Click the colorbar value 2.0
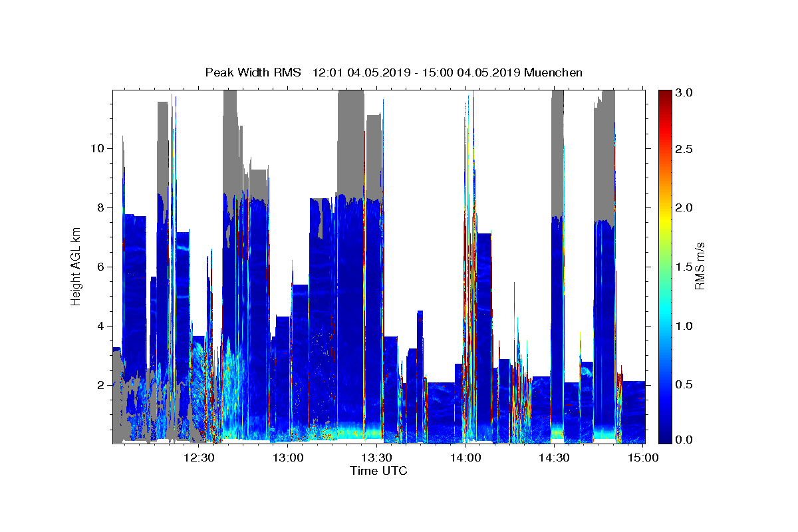 (684, 207)
